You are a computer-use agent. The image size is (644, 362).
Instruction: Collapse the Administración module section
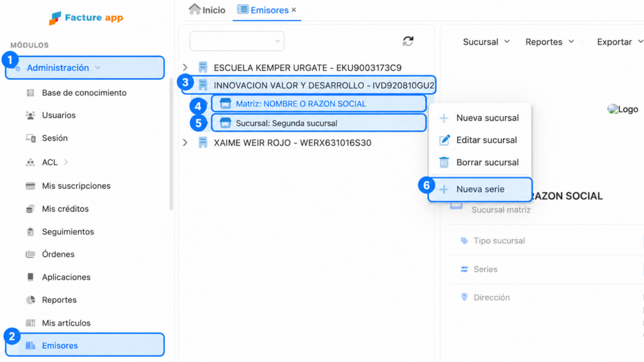pyautogui.click(x=85, y=68)
